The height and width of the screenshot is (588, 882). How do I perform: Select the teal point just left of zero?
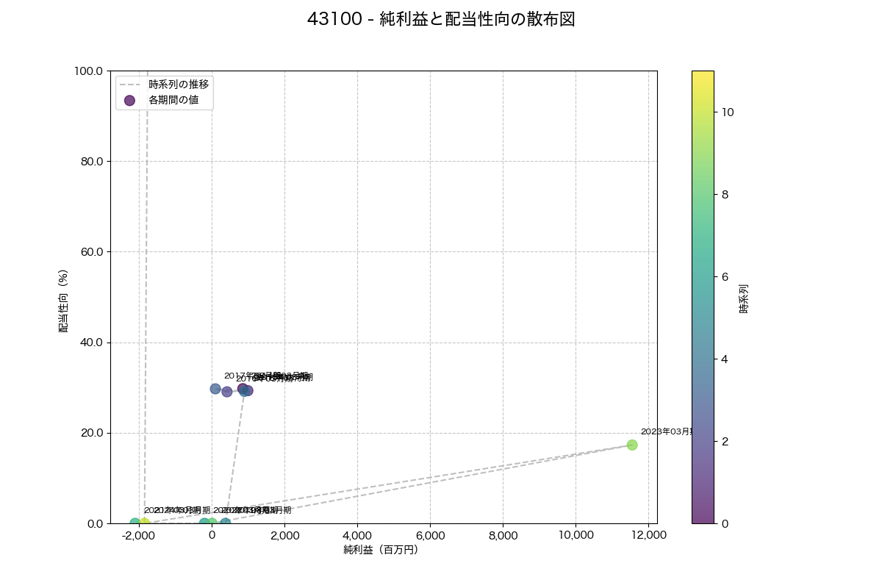pos(204,523)
